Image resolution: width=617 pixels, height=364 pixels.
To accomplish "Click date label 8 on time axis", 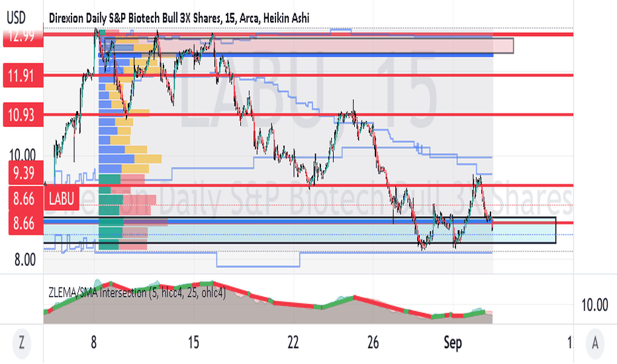I will (x=93, y=342).
